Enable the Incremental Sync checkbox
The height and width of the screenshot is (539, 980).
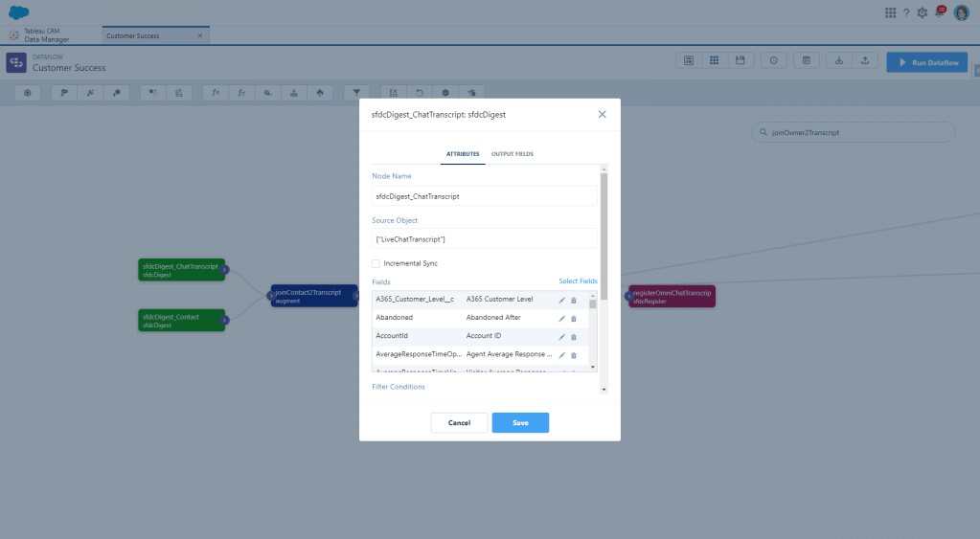376,263
